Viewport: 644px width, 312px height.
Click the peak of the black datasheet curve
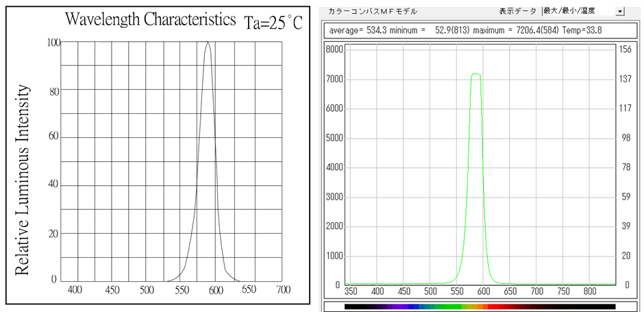click(208, 43)
